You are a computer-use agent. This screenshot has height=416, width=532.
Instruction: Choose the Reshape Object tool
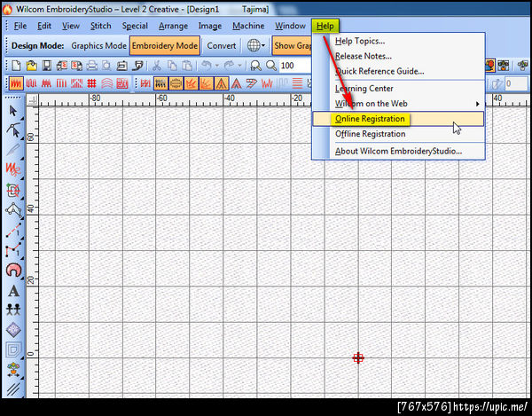(13, 130)
